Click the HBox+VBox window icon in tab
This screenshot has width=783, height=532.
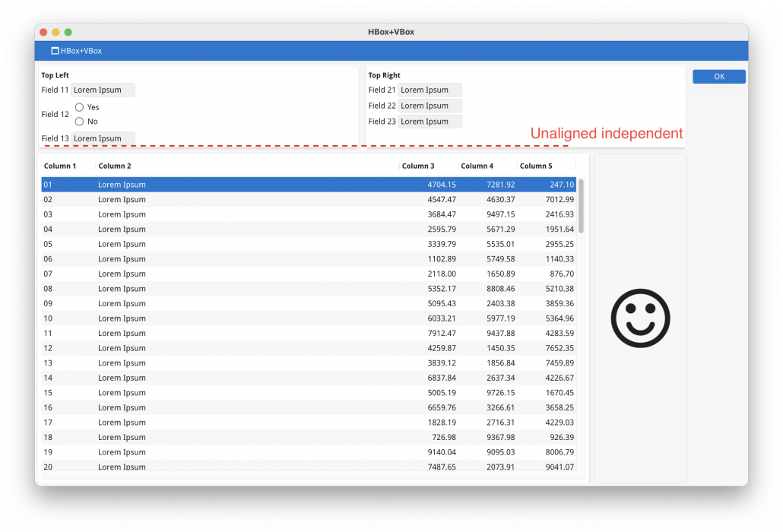click(55, 51)
